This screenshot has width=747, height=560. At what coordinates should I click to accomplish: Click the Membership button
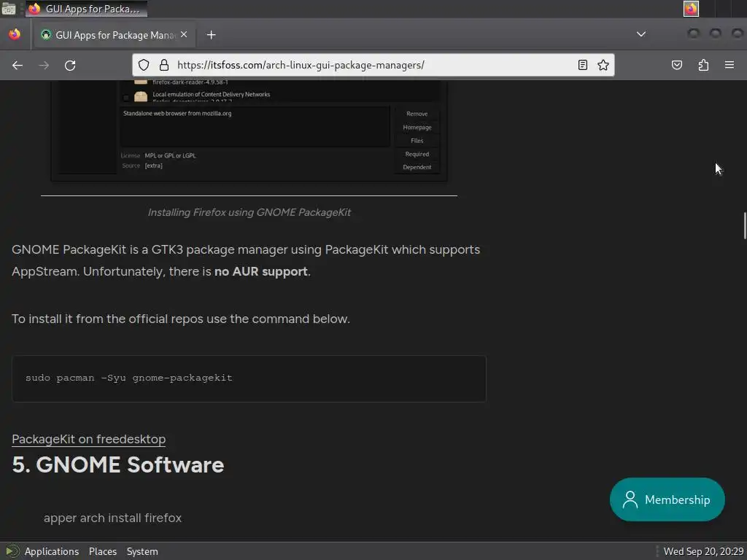tap(667, 499)
